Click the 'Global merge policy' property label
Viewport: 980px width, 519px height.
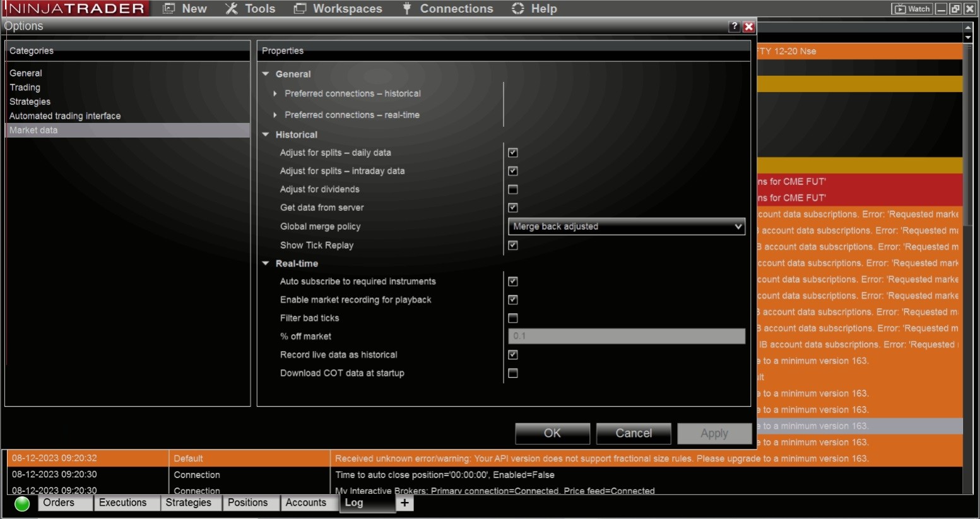click(321, 227)
